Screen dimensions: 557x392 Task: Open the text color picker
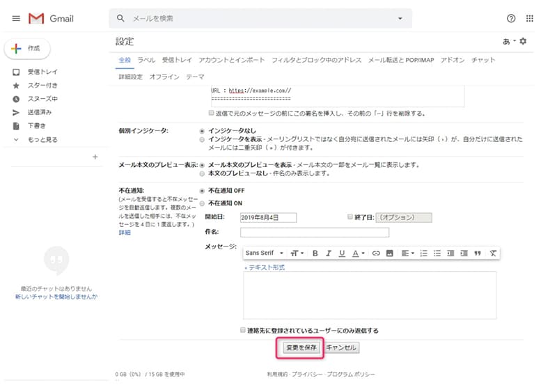click(x=358, y=253)
